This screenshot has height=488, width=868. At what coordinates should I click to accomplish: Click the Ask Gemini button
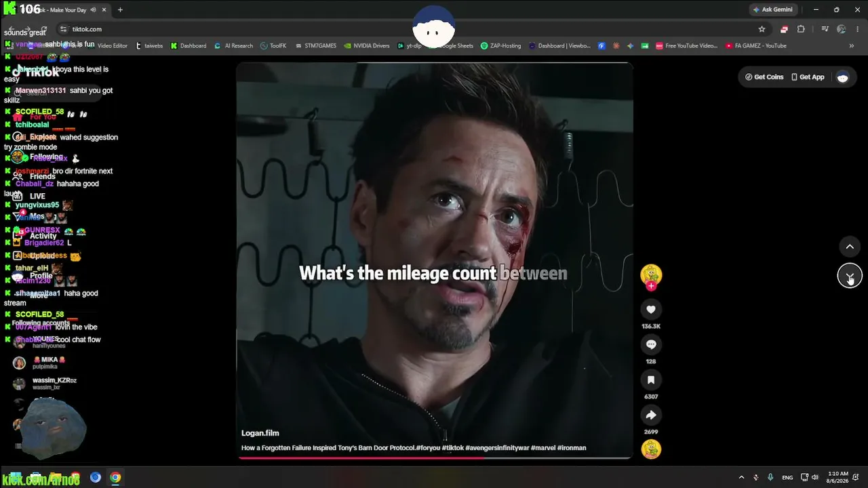[772, 9]
